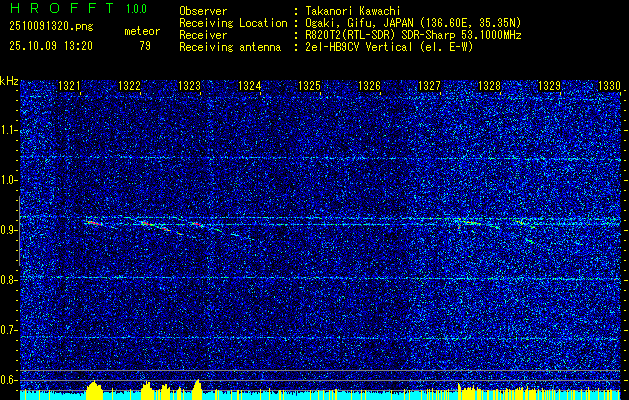This screenshot has width=629, height=400.
Task: Click the 0.8 kHz frequency label
Action: 9,280
